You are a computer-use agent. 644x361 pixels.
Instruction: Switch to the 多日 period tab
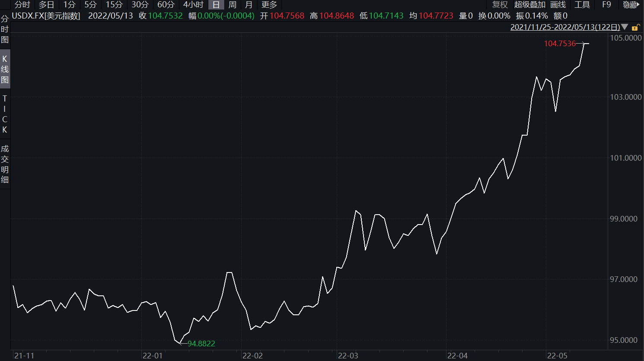pos(47,5)
